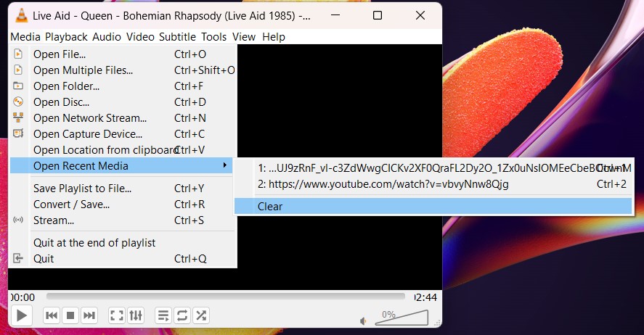Close the VLC window
644x335 pixels.
[x=420, y=15]
